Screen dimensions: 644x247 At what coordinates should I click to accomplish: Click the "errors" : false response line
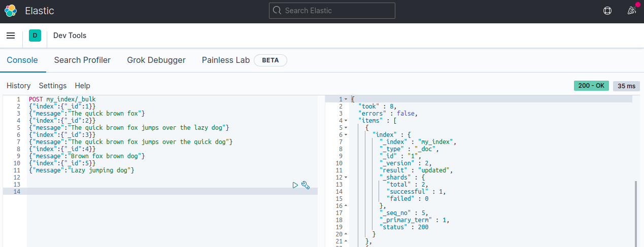[x=387, y=114]
